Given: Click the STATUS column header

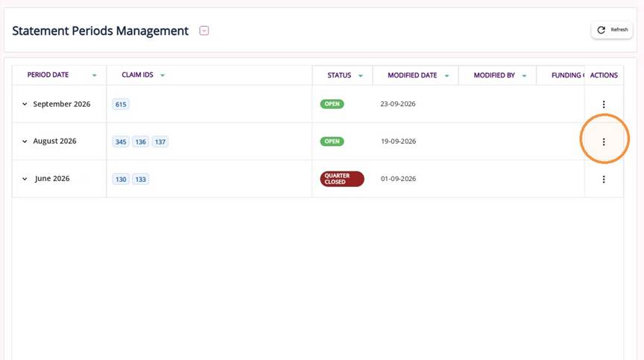Looking at the screenshot, I should pyautogui.click(x=339, y=75).
